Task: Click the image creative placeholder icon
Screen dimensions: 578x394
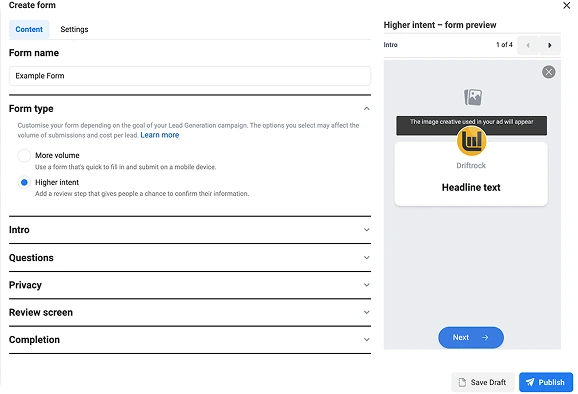Action: [x=473, y=97]
